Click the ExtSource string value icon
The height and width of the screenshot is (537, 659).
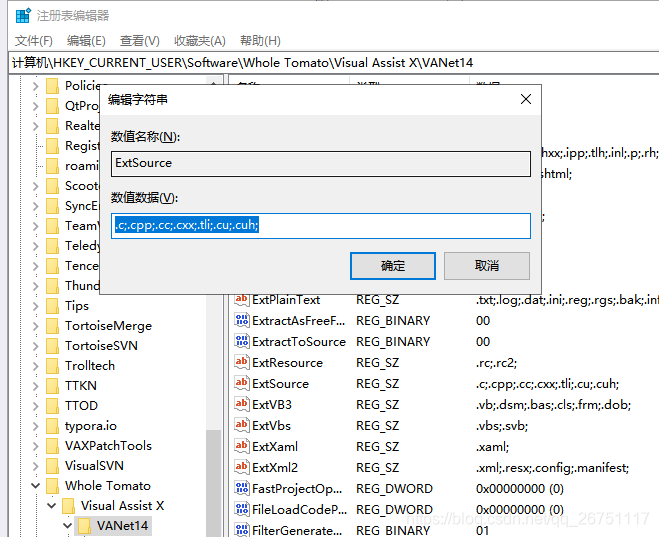tap(241, 384)
